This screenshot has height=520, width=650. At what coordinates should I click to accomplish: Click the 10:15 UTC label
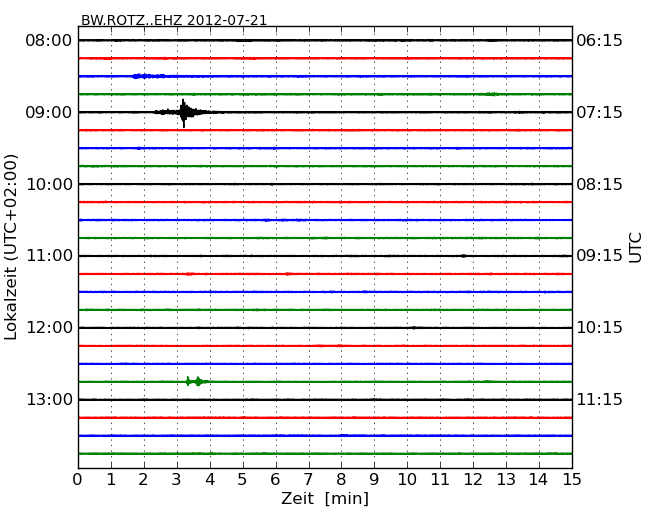point(599,328)
